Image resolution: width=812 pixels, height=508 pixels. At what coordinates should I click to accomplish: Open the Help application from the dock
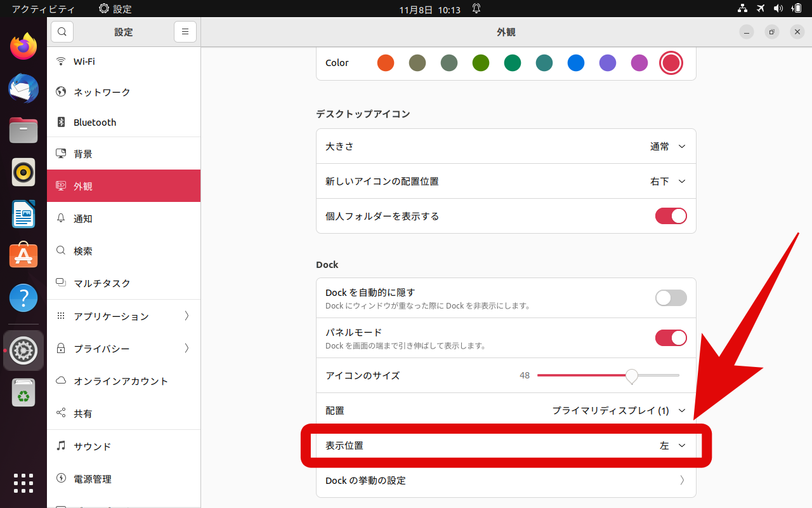(x=23, y=297)
